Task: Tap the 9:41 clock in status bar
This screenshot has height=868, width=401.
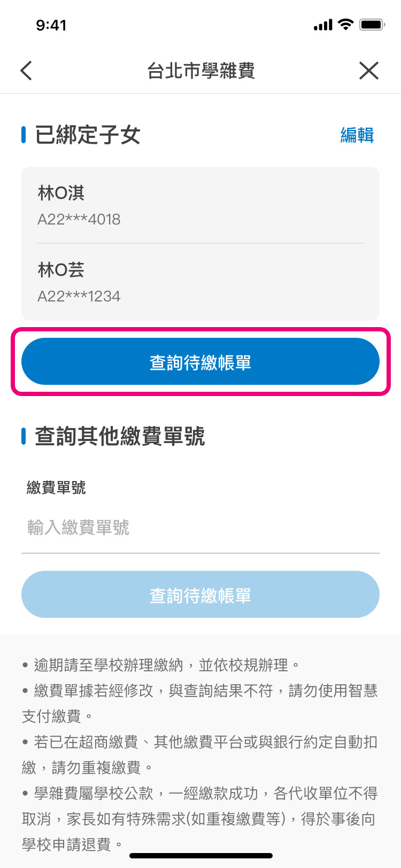Action: coord(51,25)
